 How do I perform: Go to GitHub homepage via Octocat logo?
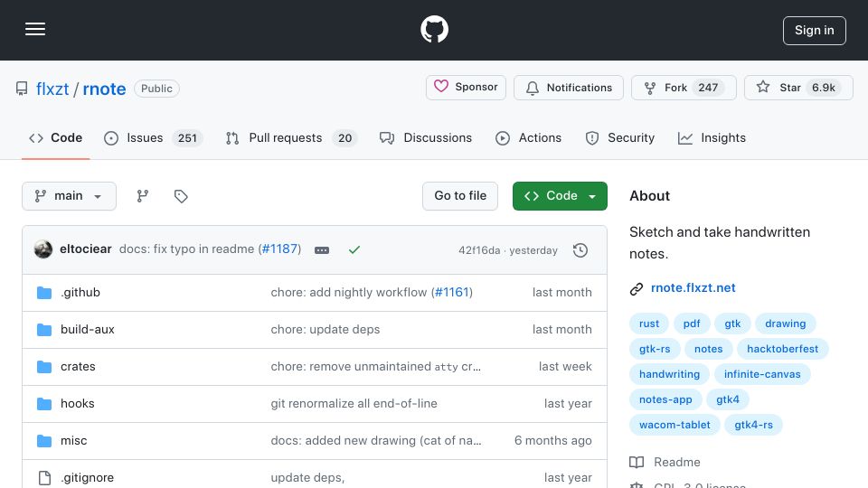click(434, 29)
